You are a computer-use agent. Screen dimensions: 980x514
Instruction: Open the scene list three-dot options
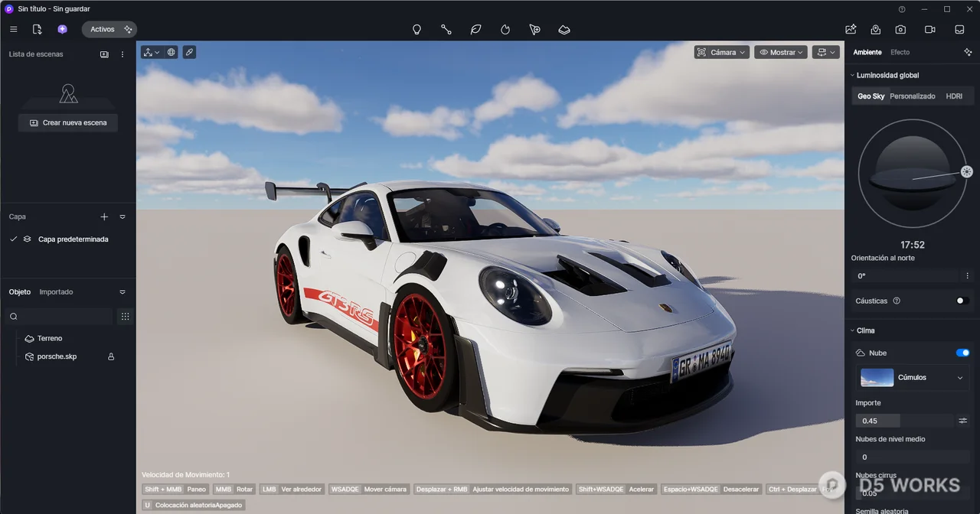122,54
